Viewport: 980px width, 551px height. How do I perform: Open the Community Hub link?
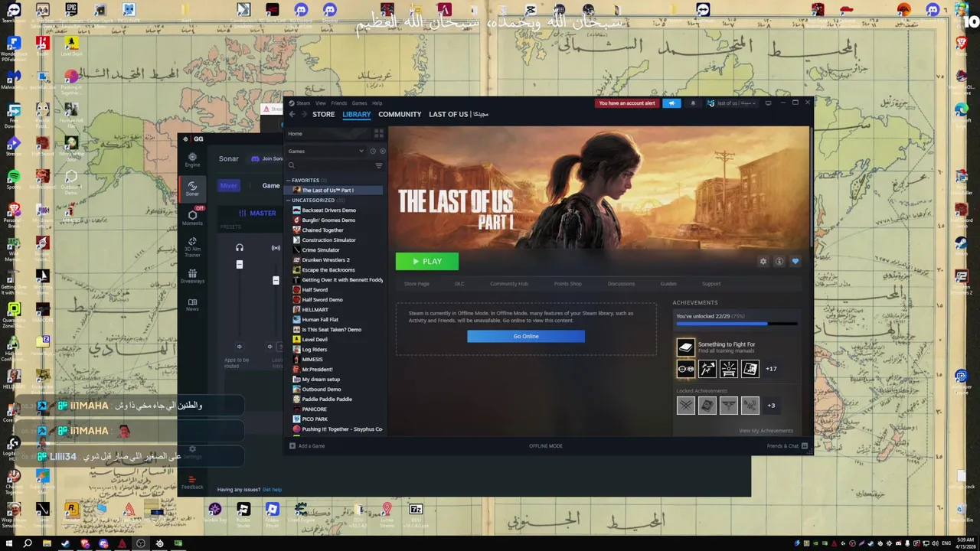[509, 284]
